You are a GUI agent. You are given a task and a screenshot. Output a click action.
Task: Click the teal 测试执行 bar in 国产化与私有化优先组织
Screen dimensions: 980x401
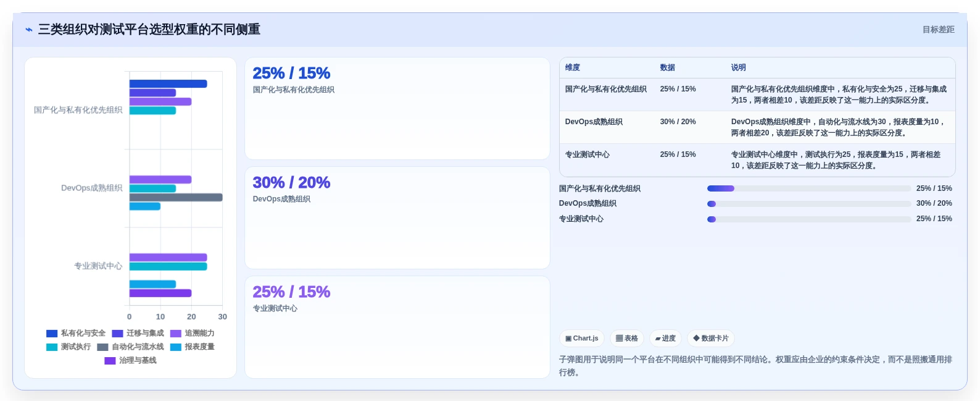tap(152, 111)
